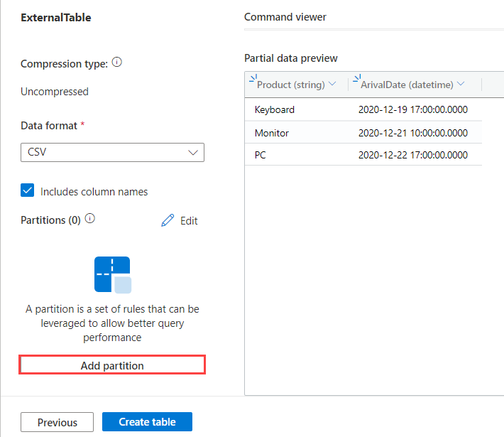The height and width of the screenshot is (437, 504).
Task: Click the Create table button
Action: (x=147, y=421)
